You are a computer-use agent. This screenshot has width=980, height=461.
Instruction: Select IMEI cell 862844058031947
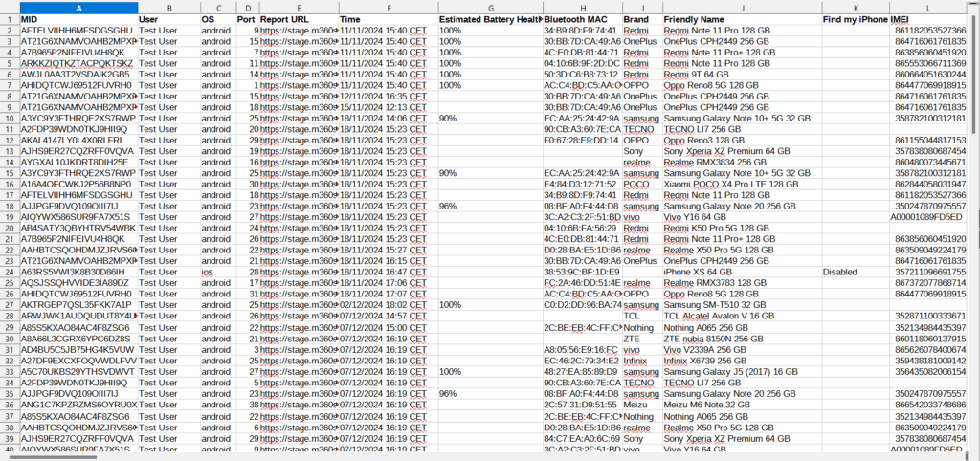(x=928, y=184)
